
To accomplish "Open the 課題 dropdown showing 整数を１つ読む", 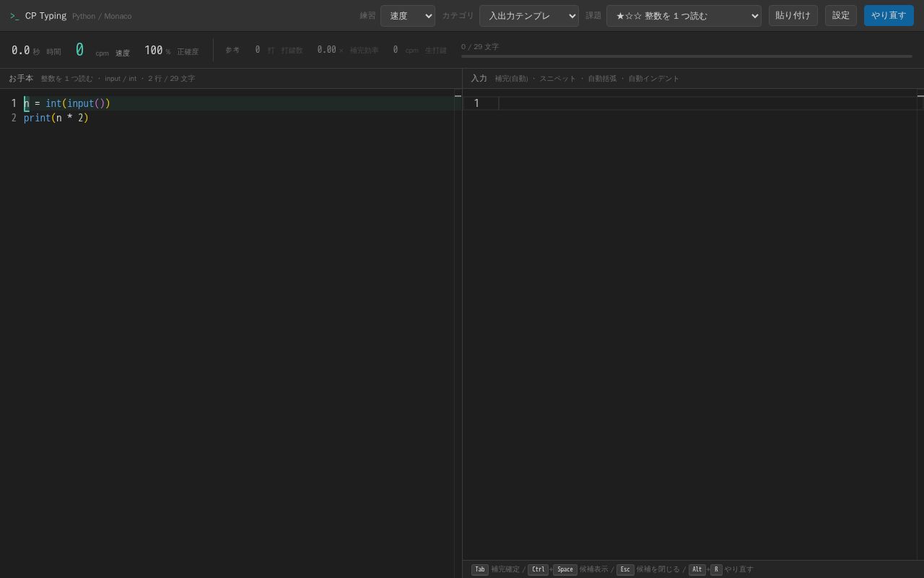I will pos(684,16).
